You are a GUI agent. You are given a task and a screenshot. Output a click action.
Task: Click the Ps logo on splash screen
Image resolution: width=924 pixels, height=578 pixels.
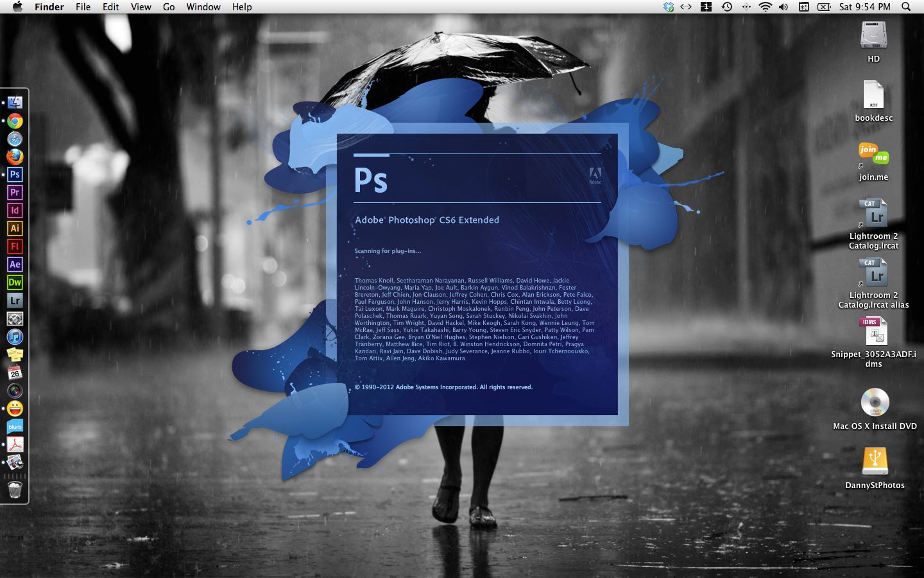(371, 180)
